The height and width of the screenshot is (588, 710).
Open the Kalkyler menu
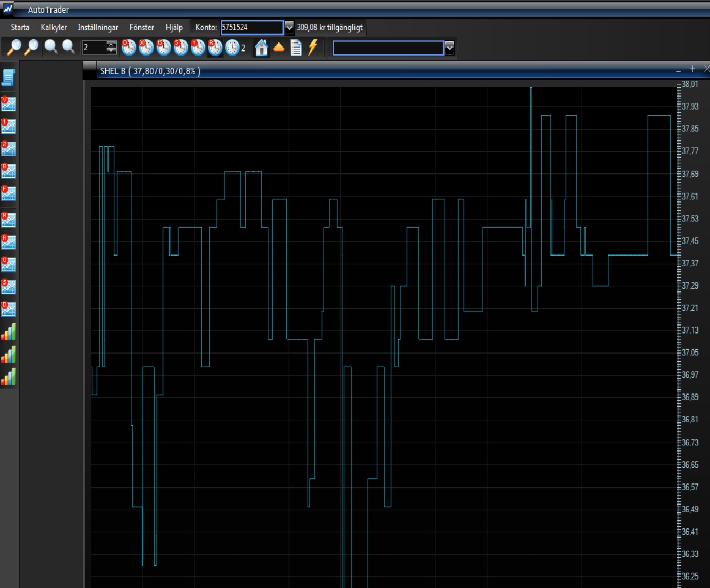coord(54,28)
